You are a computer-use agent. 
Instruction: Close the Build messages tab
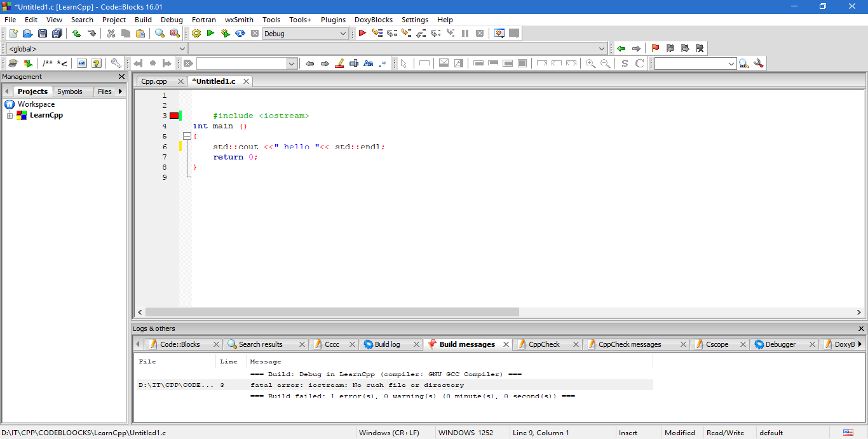click(x=506, y=344)
